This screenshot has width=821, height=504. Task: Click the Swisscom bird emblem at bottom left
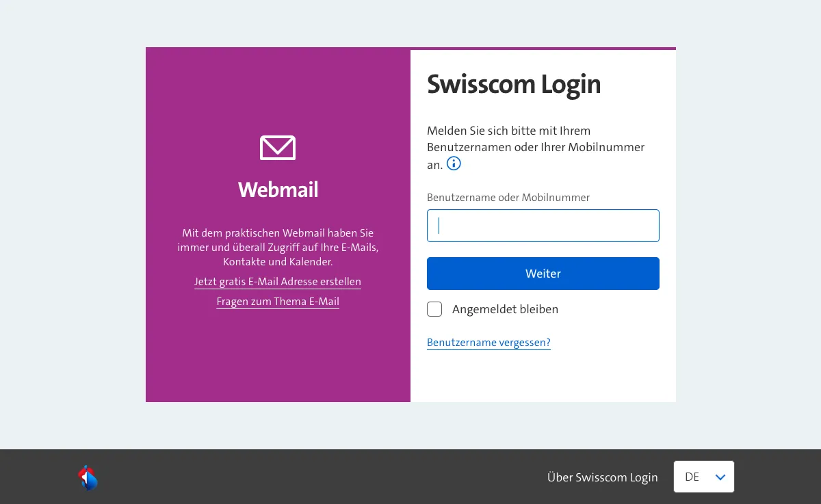click(88, 477)
